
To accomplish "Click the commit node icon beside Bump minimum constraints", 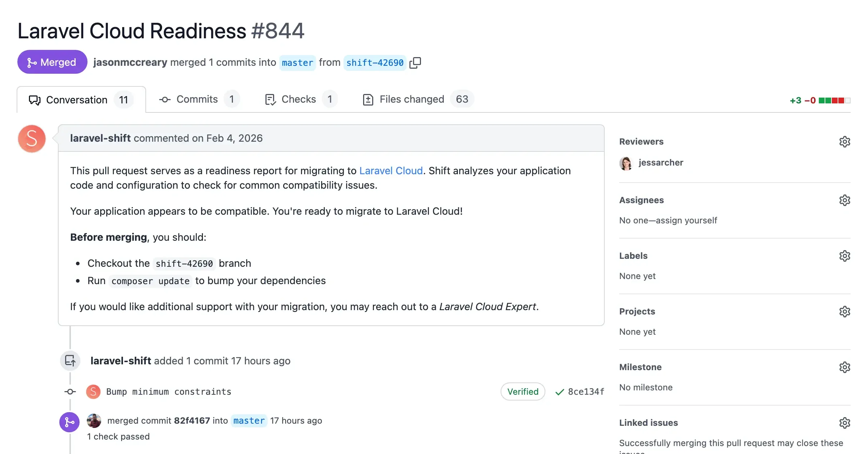I will click(69, 391).
